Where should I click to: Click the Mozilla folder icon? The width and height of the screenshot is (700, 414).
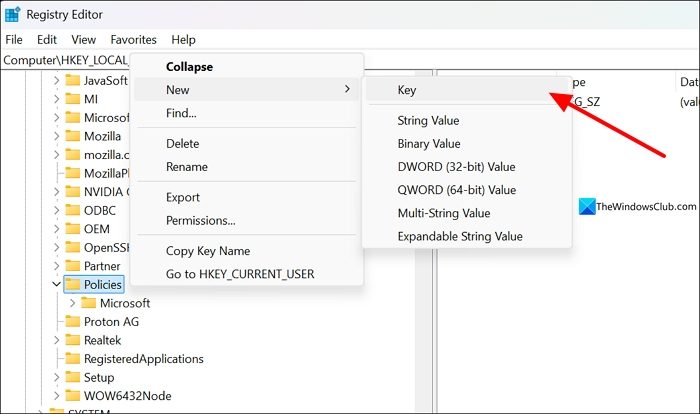coord(72,136)
